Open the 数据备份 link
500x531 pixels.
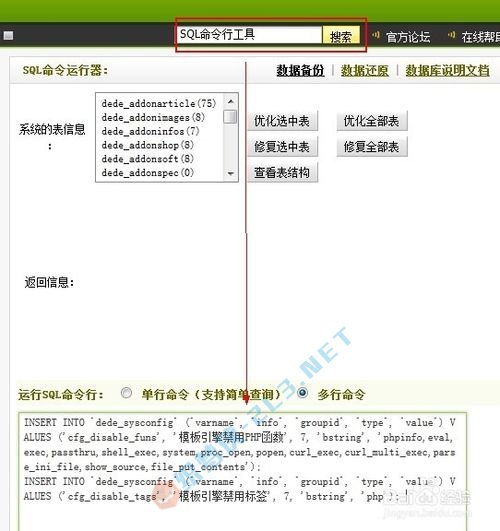[300, 70]
